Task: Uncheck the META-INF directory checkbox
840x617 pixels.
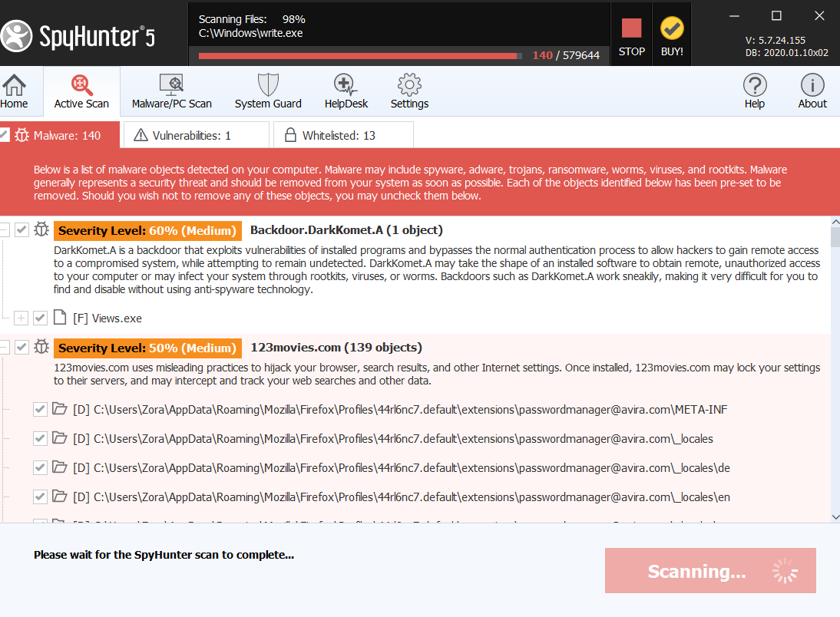Action: click(x=40, y=410)
